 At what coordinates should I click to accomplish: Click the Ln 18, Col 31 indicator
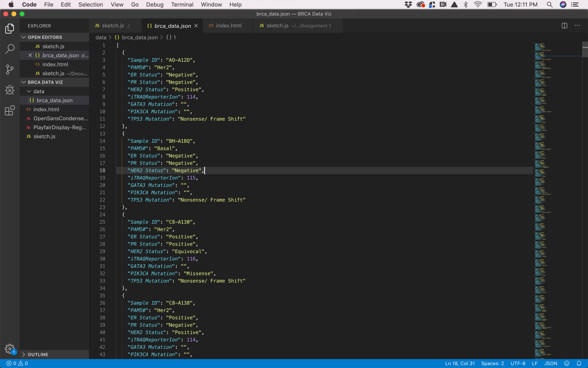[x=460, y=363]
